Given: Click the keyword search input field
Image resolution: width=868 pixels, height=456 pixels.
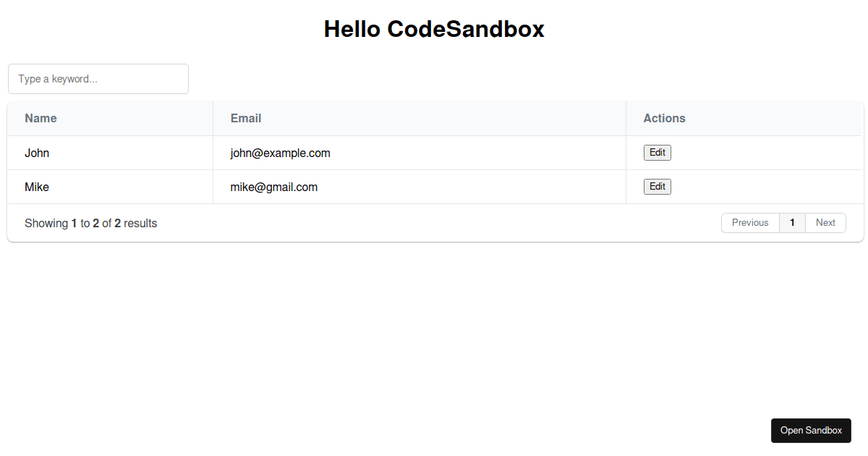Looking at the screenshot, I should (98, 78).
